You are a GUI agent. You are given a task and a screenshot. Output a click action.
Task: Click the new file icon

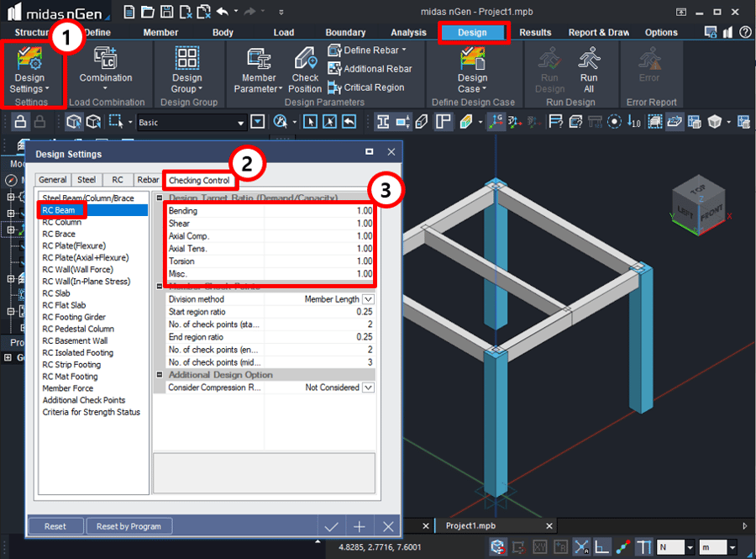pyautogui.click(x=129, y=12)
